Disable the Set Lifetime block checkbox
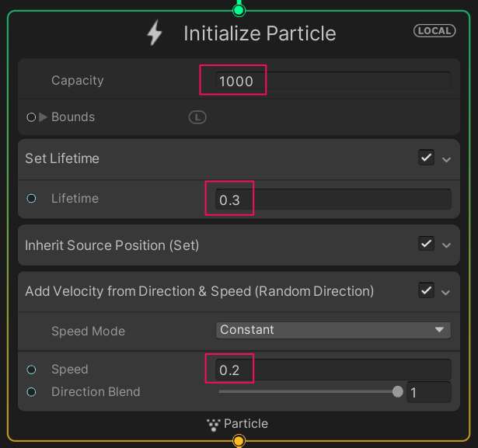 click(x=426, y=158)
